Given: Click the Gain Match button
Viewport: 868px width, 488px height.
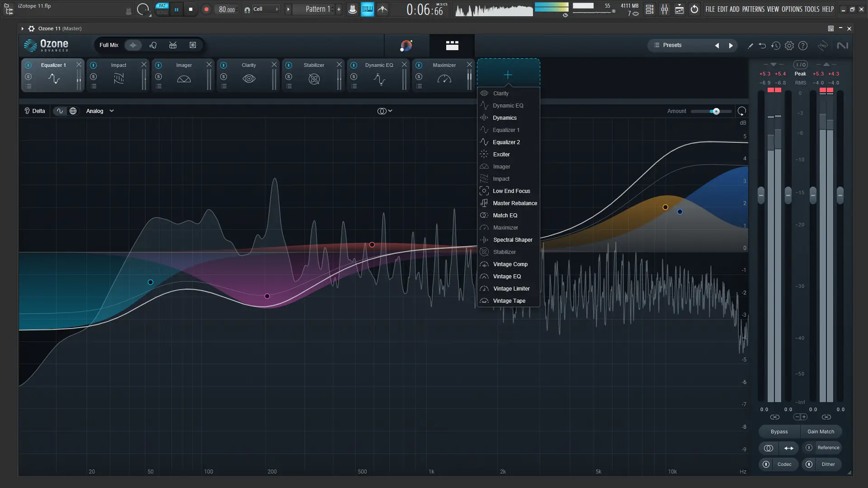Looking at the screenshot, I should 821,432.
